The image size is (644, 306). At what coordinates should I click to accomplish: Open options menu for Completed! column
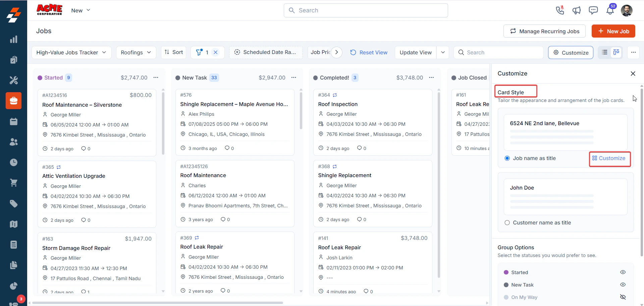point(431,78)
